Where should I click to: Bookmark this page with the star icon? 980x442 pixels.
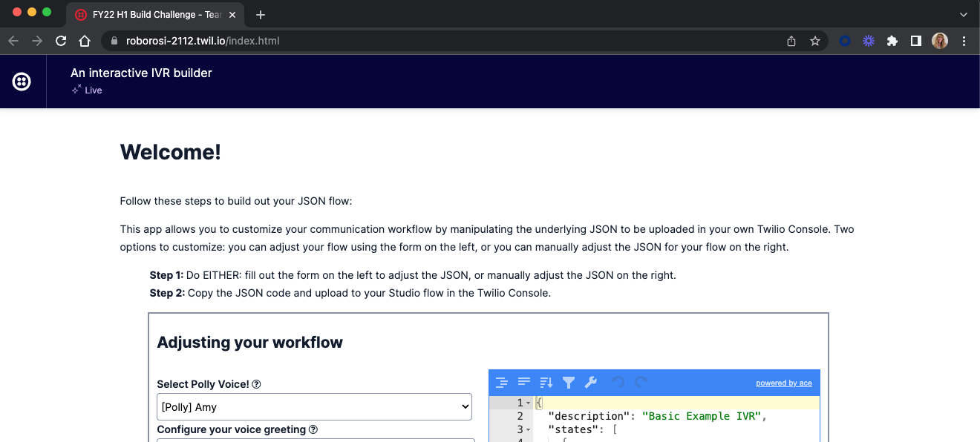[x=815, y=41]
